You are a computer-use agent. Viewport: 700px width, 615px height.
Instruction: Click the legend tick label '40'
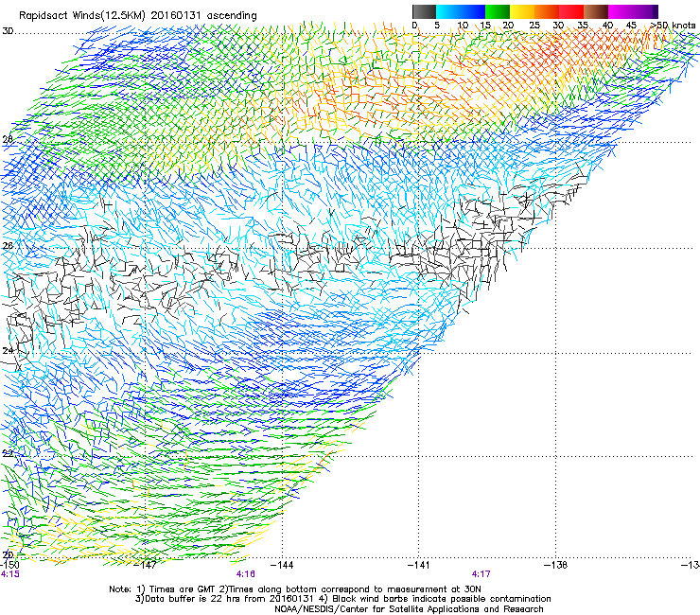pyautogui.click(x=607, y=26)
